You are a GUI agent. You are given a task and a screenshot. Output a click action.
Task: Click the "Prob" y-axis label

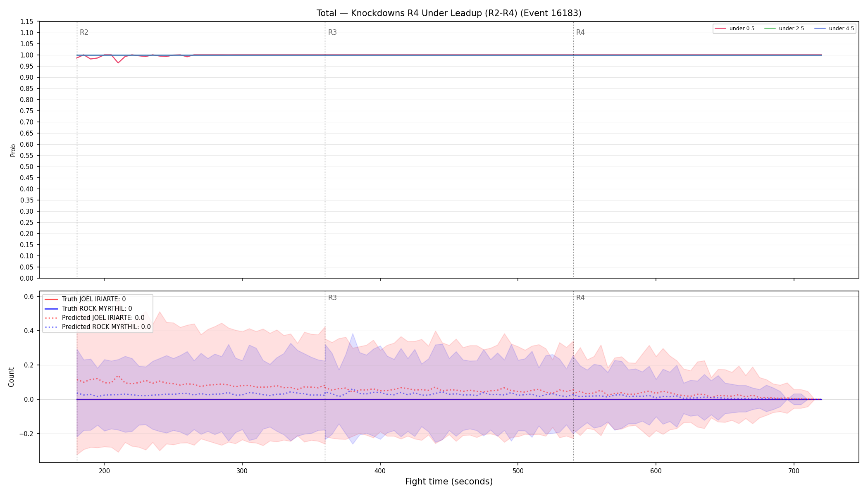pyautogui.click(x=13, y=150)
